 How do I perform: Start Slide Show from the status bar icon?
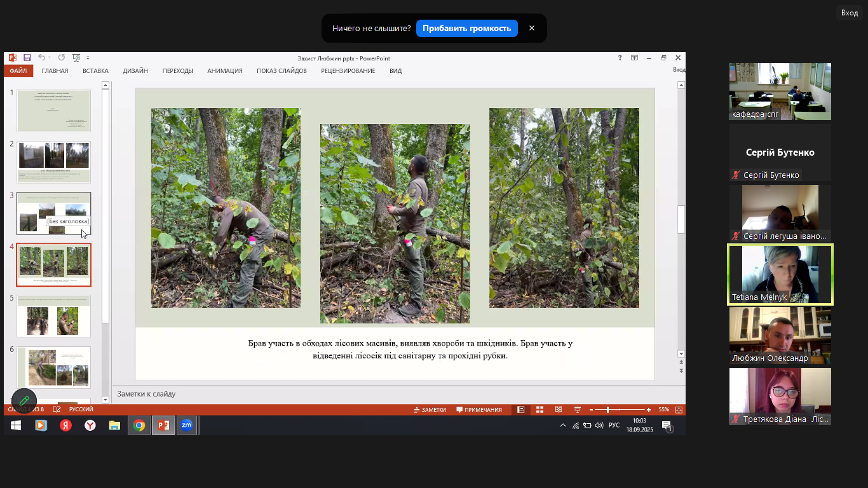click(x=578, y=410)
